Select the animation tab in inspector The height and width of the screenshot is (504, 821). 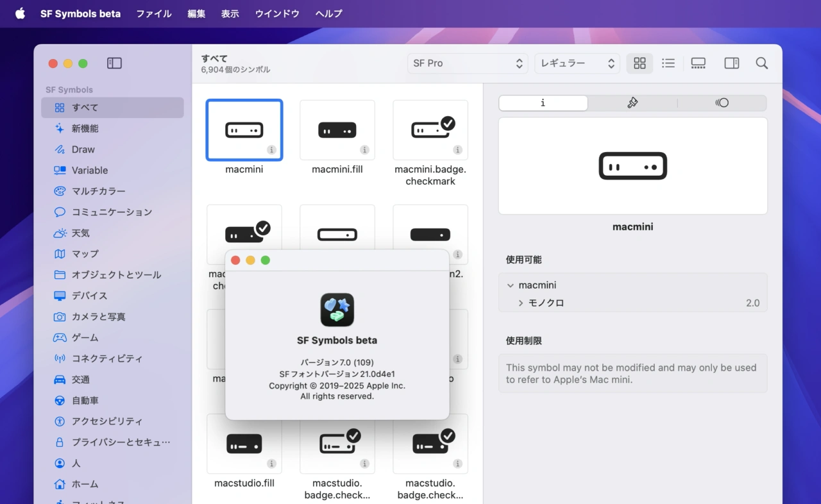722,103
